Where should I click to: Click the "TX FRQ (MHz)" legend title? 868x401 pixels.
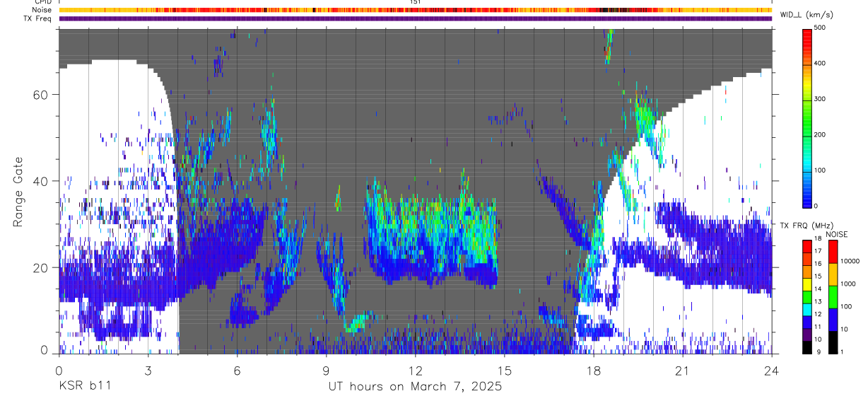(x=805, y=226)
